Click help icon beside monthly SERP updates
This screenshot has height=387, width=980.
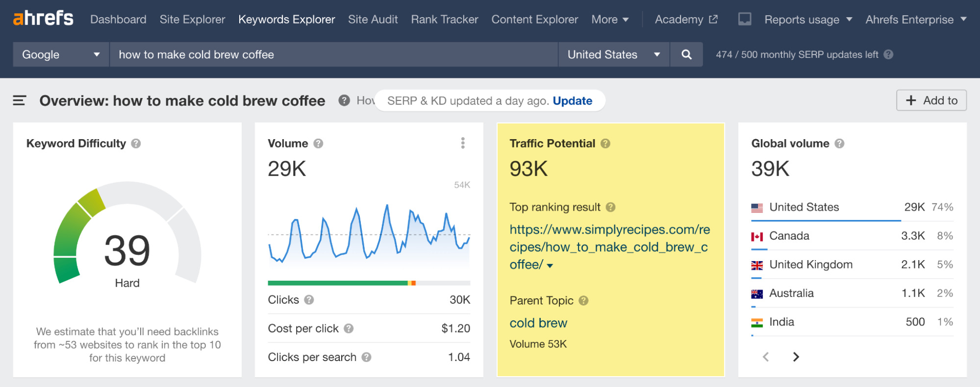(888, 54)
